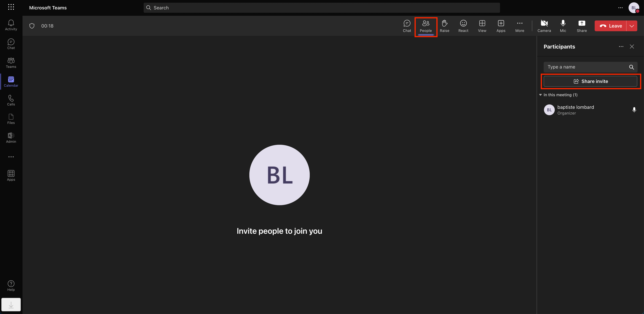Click the large BL avatar tile
644x314 pixels.
[279, 175]
